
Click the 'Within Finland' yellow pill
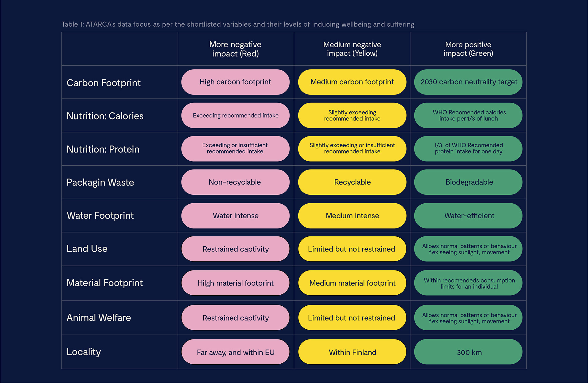352,352
